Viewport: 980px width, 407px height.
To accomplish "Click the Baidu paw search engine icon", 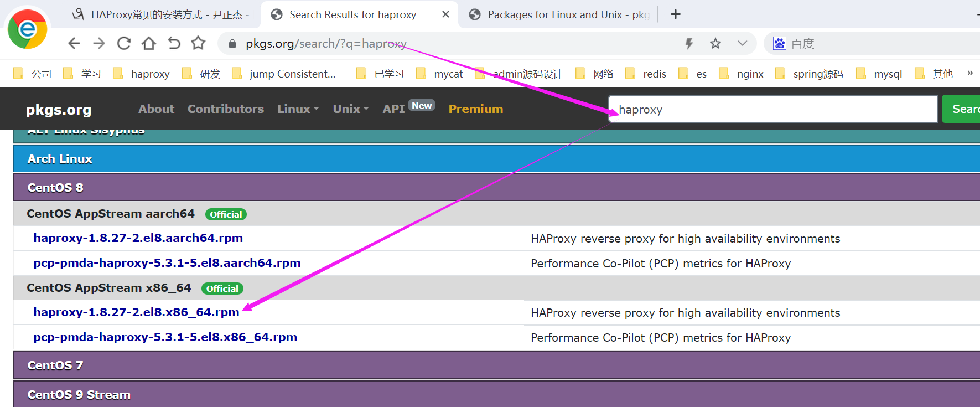I will (x=780, y=43).
